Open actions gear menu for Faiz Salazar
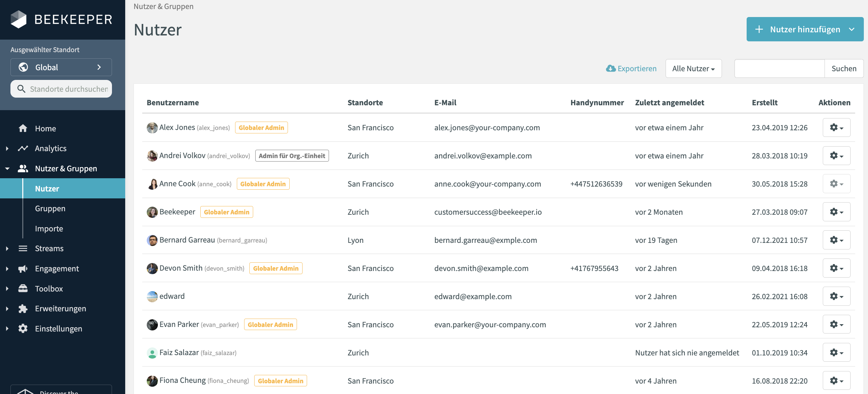 pos(837,352)
